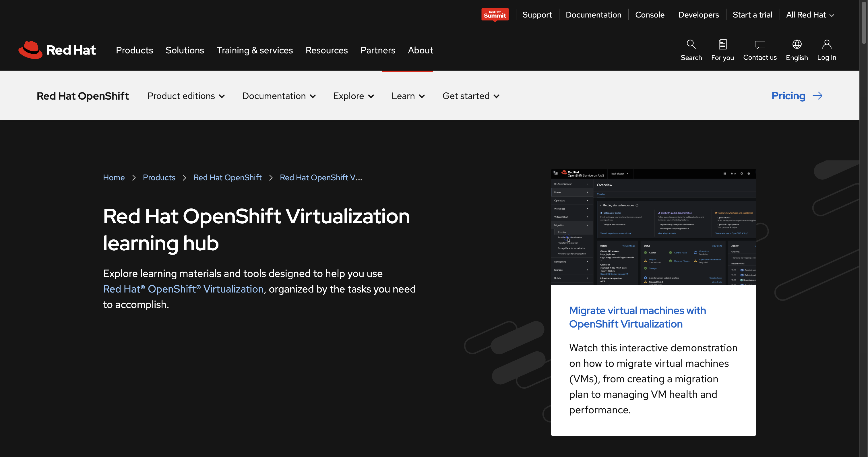Click the 'Start a trial' link
The width and height of the screenshot is (868, 457).
pyautogui.click(x=752, y=14)
